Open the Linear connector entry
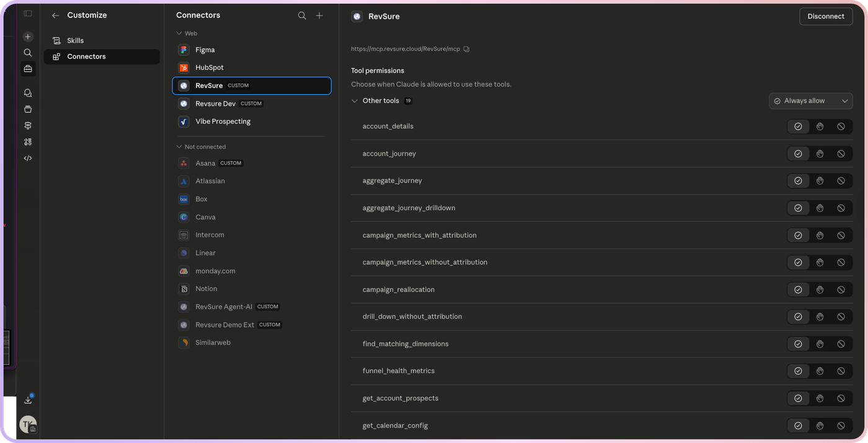 [x=252, y=253]
